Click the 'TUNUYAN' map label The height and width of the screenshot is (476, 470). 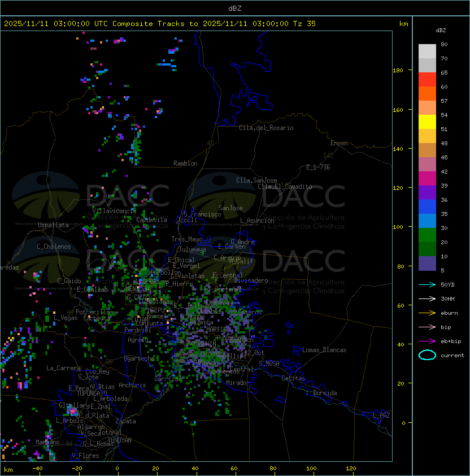(x=120, y=440)
